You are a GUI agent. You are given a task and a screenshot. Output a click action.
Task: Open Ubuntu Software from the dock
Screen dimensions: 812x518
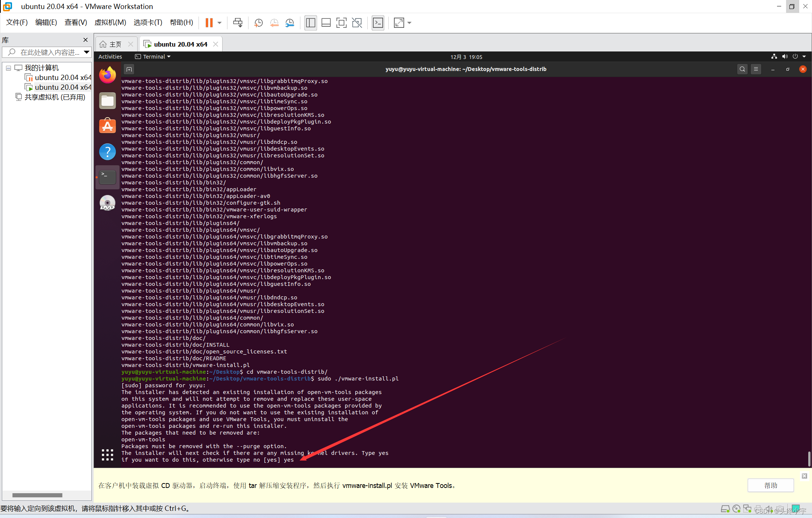[108, 126]
